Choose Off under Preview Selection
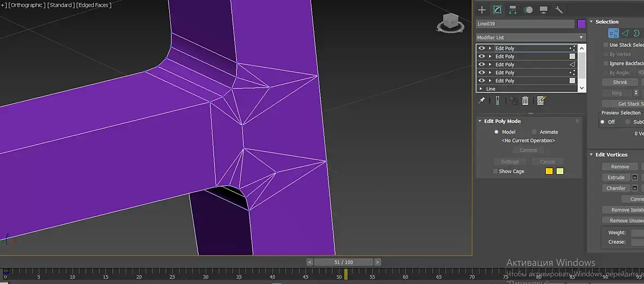Viewport: 644px width, 284px height. pyautogui.click(x=603, y=122)
